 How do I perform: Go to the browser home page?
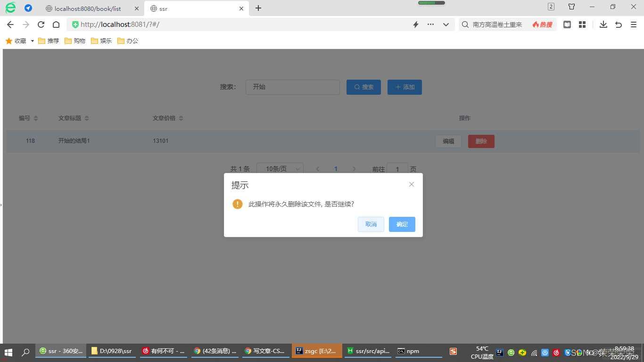56,25
